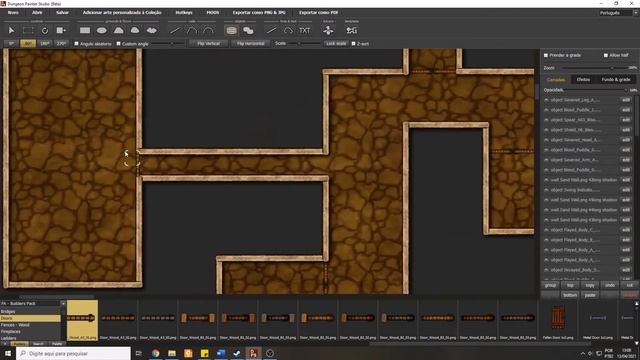Open the templates tool icon
Image resolution: width=640 pixels, height=360 pixels.
tap(351, 31)
